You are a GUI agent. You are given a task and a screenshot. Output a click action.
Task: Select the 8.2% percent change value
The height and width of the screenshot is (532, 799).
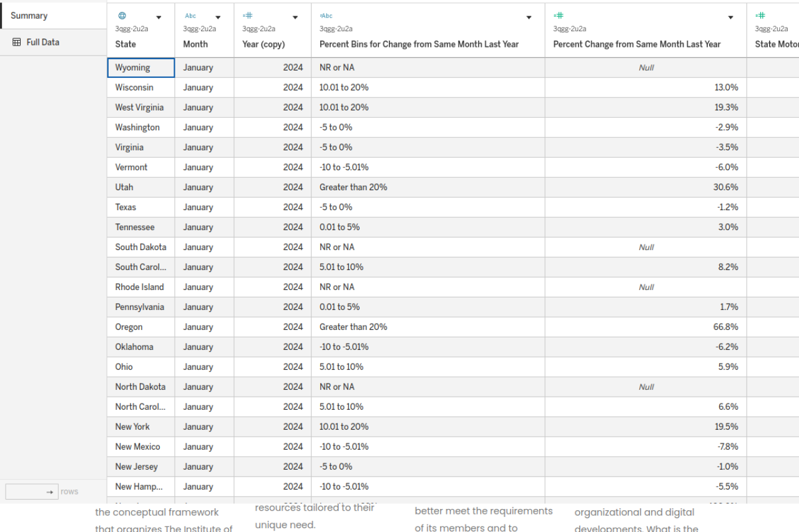(x=728, y=267)
